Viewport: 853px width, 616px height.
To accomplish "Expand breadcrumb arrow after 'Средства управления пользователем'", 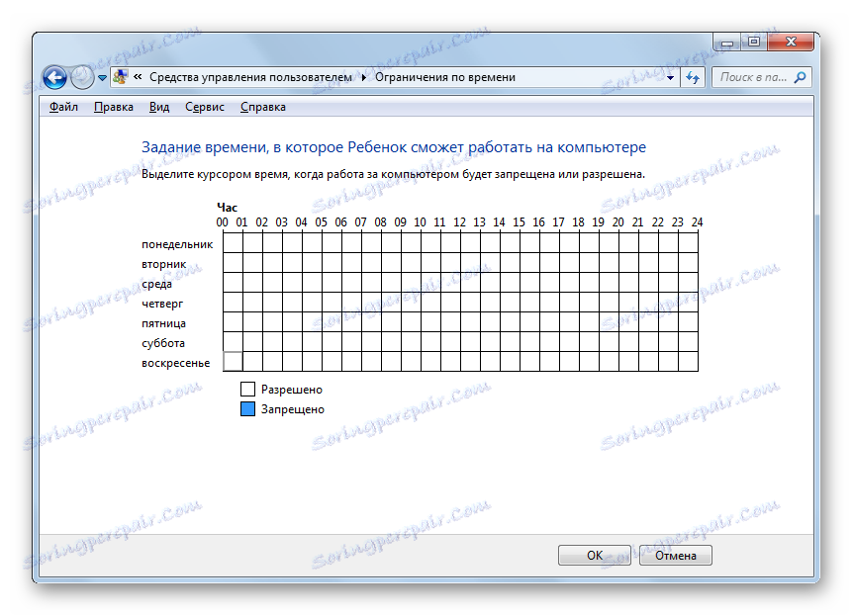I will click(x=364, y=78).
